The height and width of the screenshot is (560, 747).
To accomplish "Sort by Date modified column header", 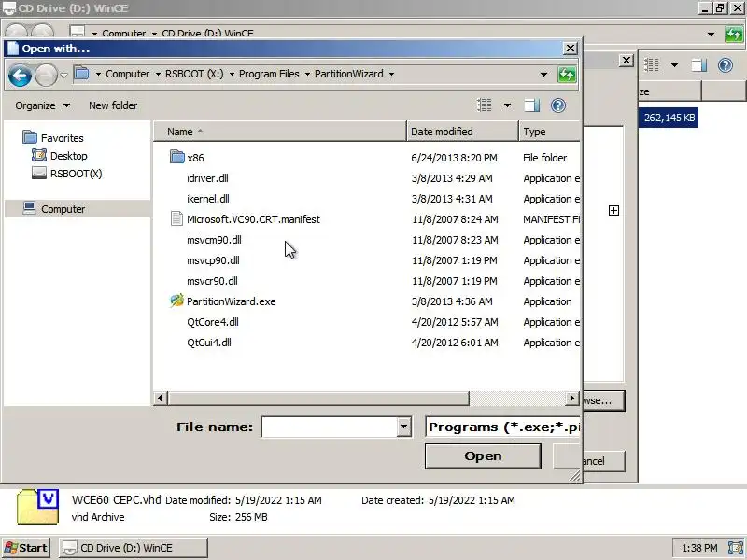I will point(462,132).
